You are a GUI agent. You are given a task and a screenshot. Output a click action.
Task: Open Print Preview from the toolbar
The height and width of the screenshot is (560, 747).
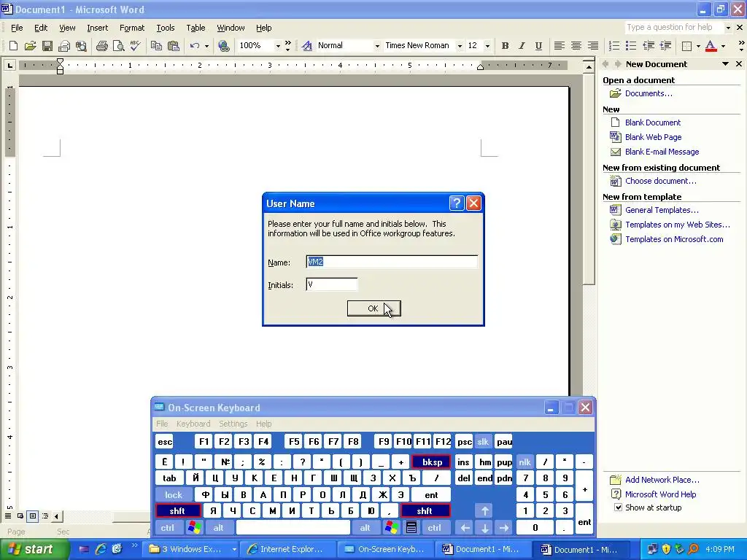point(118,46)
